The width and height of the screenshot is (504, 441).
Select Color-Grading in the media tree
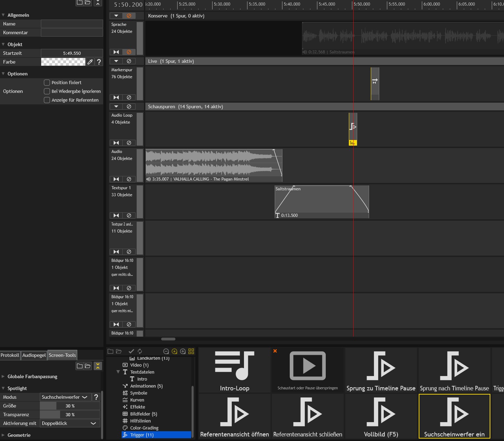[x=144, y=428]
